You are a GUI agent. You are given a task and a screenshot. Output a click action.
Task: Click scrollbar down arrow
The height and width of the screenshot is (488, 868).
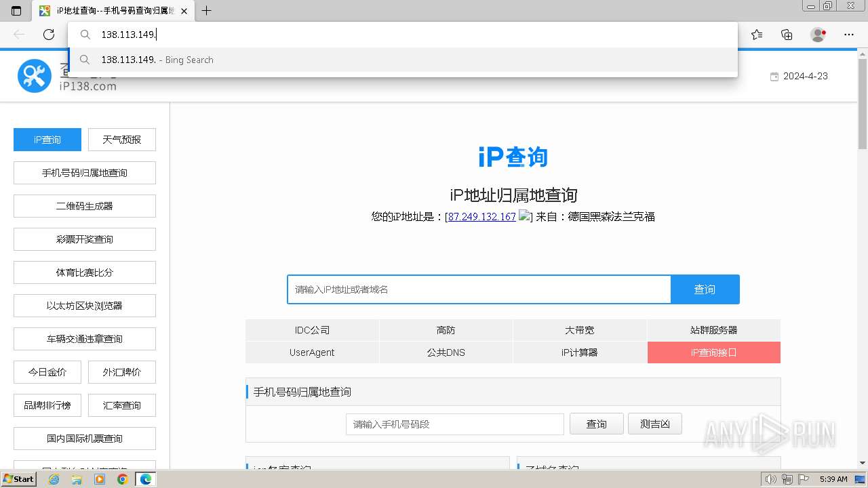point(863,463)
